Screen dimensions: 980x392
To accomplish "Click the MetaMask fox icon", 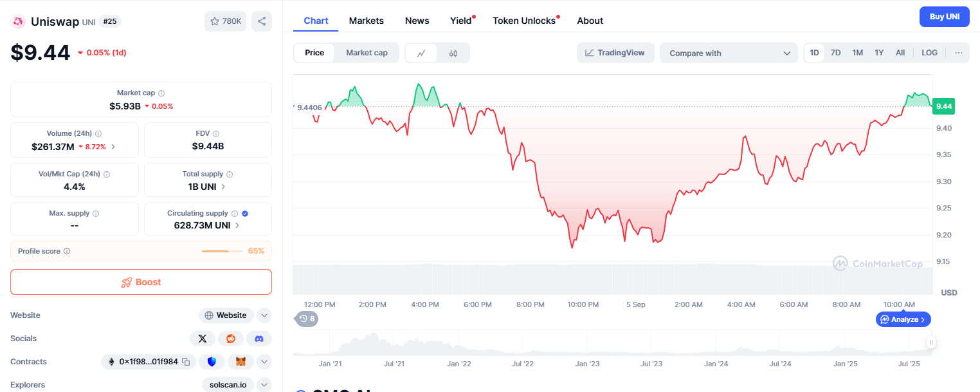I will pyautogui.click(x=240, y=362).
